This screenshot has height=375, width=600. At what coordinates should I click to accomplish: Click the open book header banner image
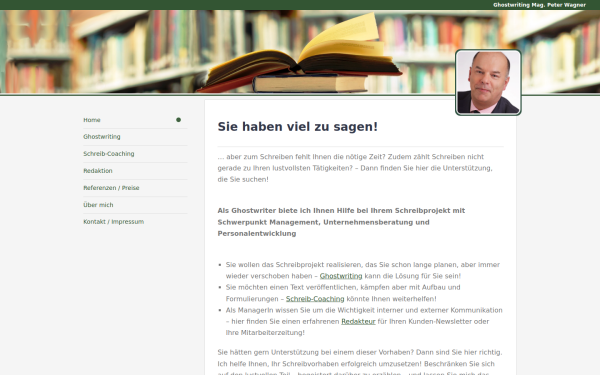(300, 52)
